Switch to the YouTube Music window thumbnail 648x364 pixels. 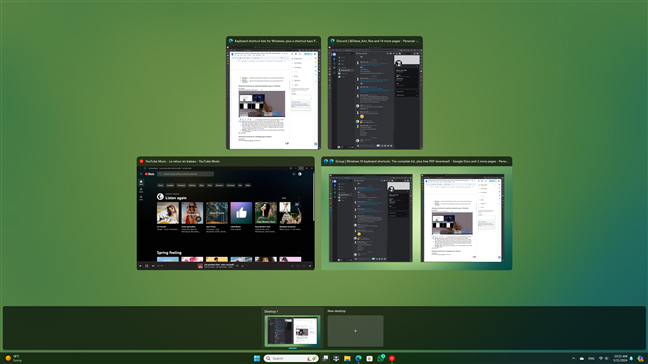pyautogui.click(x=226, y=214)
